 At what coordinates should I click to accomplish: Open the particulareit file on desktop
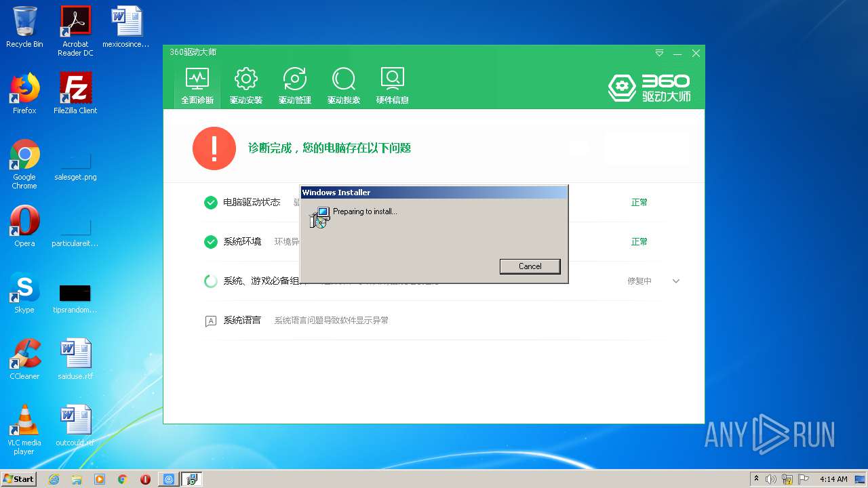coord(75,231)
